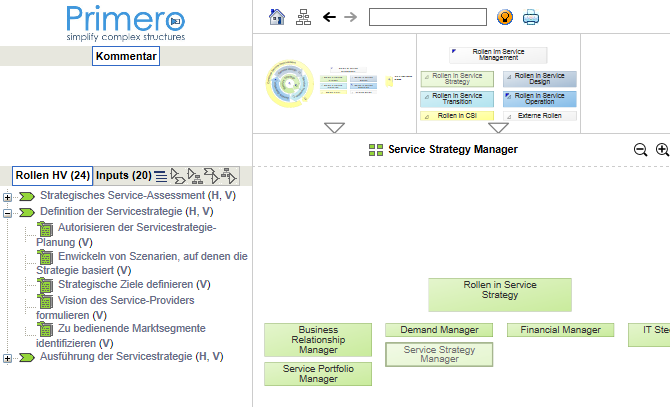
Task: Go back with the left arrow
Action: 329,17
